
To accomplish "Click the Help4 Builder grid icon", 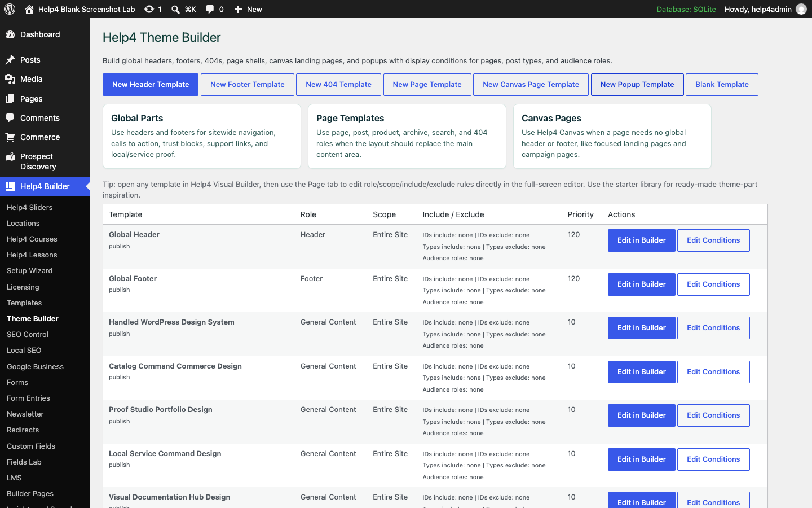I will (x=10, y=186).
